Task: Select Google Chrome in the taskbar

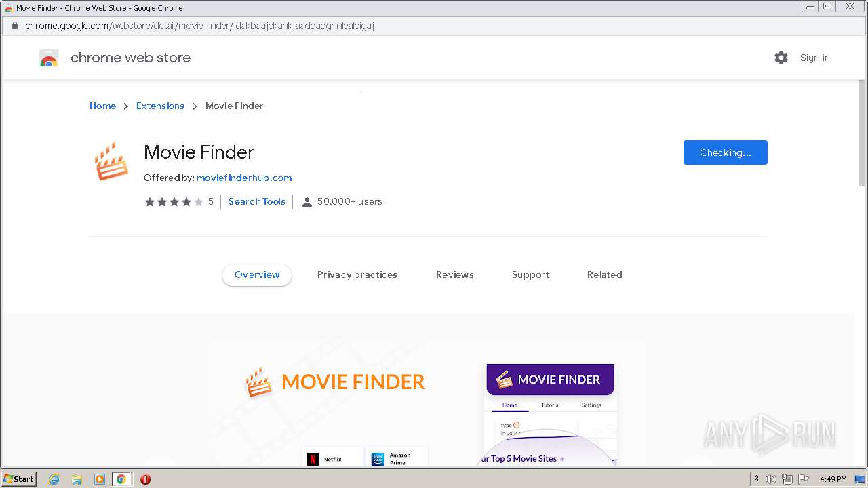Action: [121, 479]
